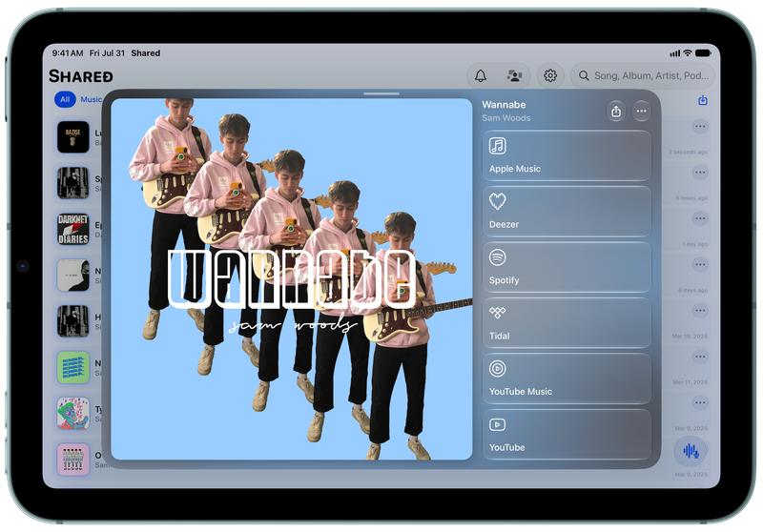Image resolution: width=763 pixels, height=532 pixels.
Task: Select the All filter tab
Action: 65,99
